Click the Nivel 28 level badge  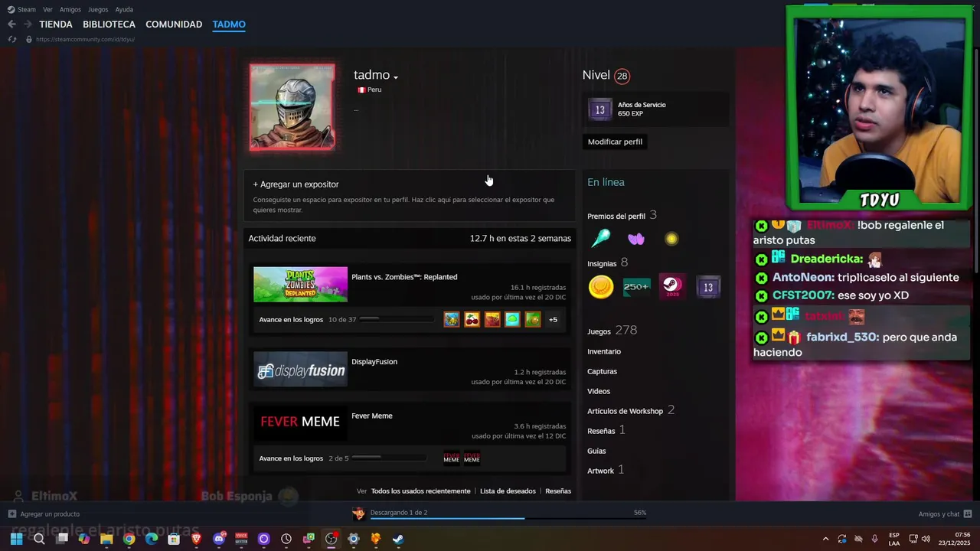(x=622, y=76)
